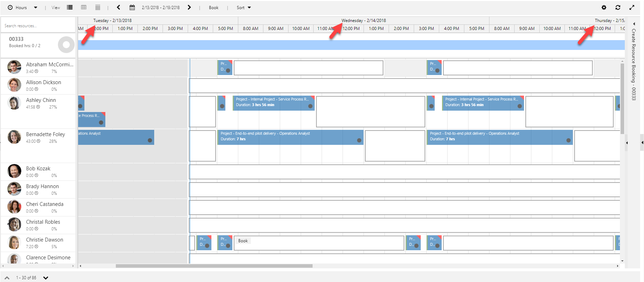Refresh the schedule board

[618, 7]
